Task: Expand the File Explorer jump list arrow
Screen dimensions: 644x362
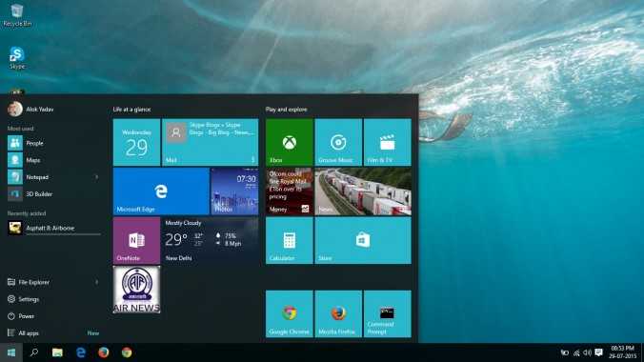Action: [96, 282]
